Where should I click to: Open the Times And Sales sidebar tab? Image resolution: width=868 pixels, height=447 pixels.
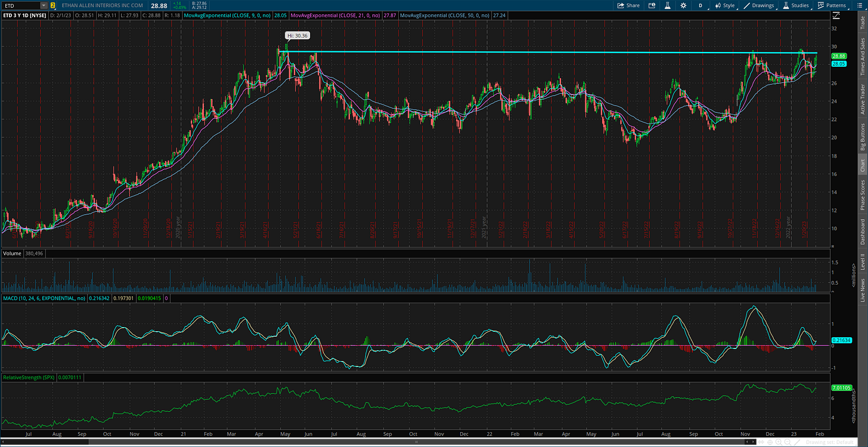863,57
